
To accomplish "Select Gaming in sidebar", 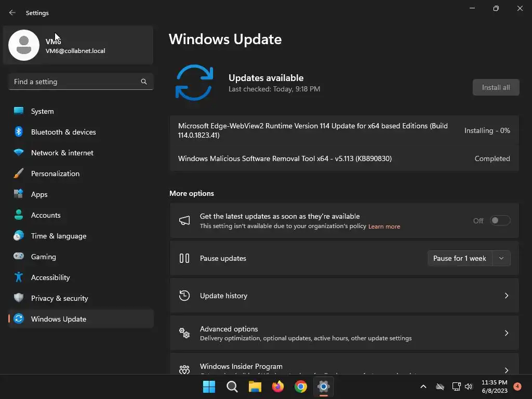I will [81, 257].
